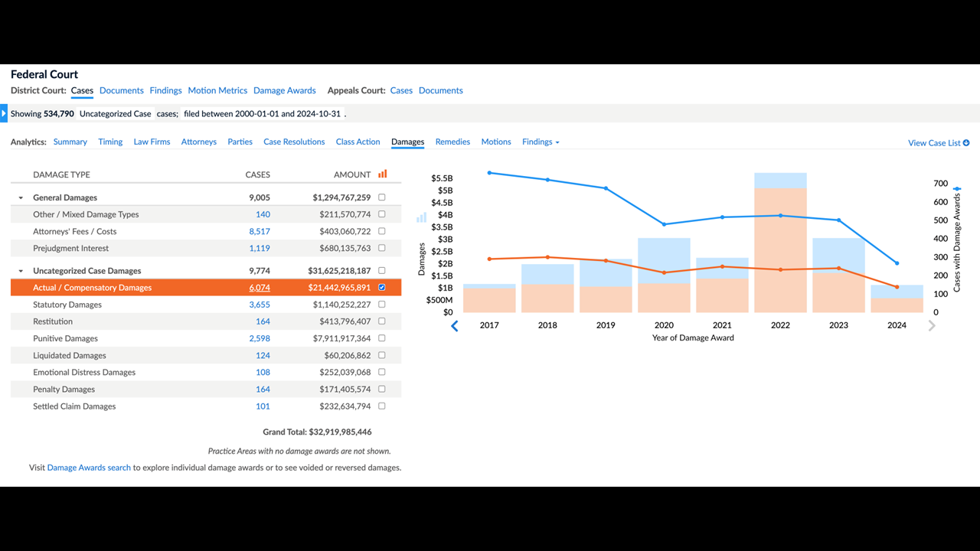The image size is (980, 551).
Task: Click the View Case List arrow icon
Action: point(966,143)
